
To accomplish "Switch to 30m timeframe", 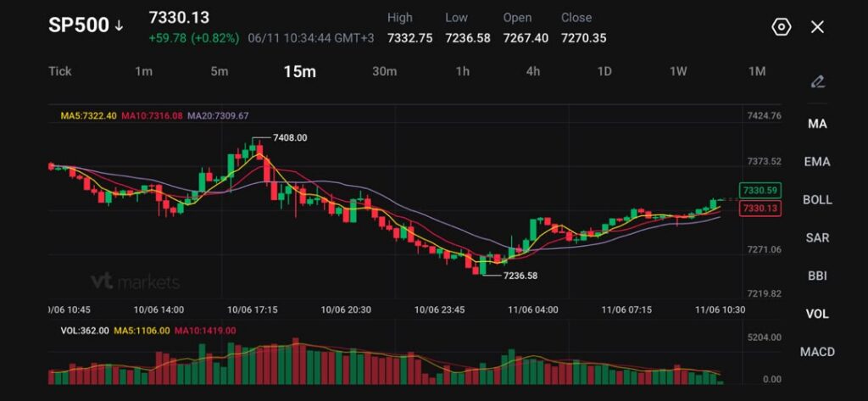I will [x=384, y=71].
